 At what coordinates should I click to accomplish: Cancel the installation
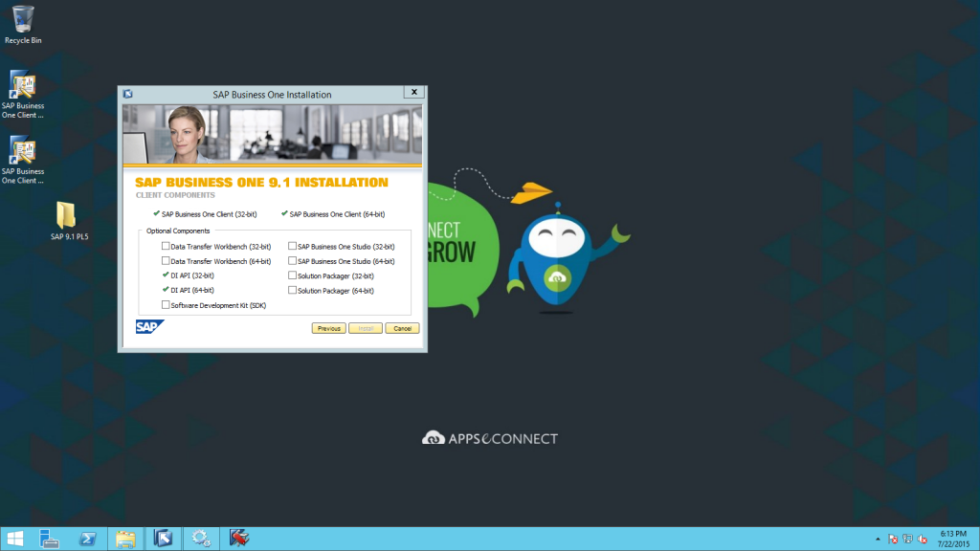point(402,328)
